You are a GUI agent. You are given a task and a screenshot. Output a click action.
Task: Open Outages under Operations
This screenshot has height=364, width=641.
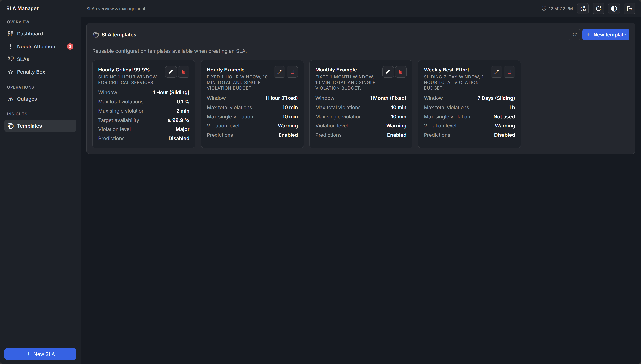40,99
